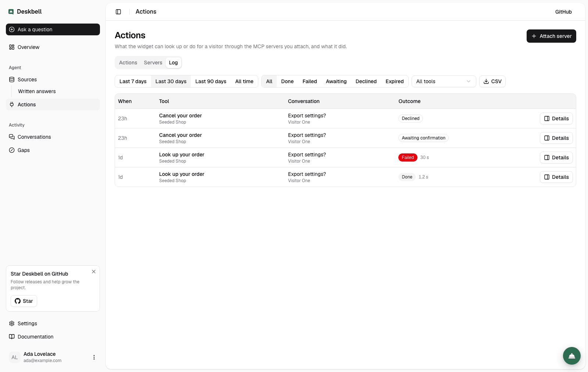The width and height of the screenshot is (588, 372).
Task: Switch to the Actions tab
Action: 128,63
